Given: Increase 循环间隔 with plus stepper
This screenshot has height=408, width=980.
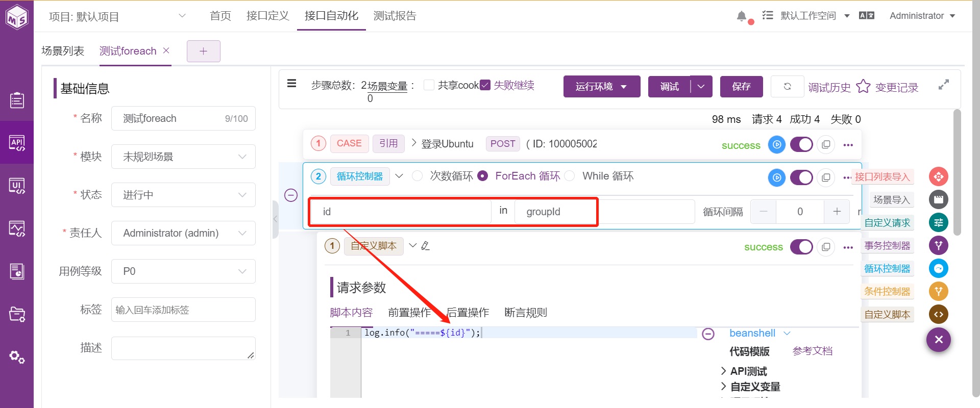Looking at the screenshot, I should [x=837, y=212].
